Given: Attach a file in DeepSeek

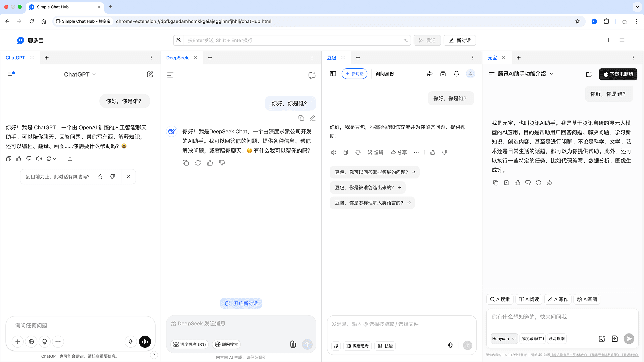Looking at the screenshot, I should [x=293, y=344].
